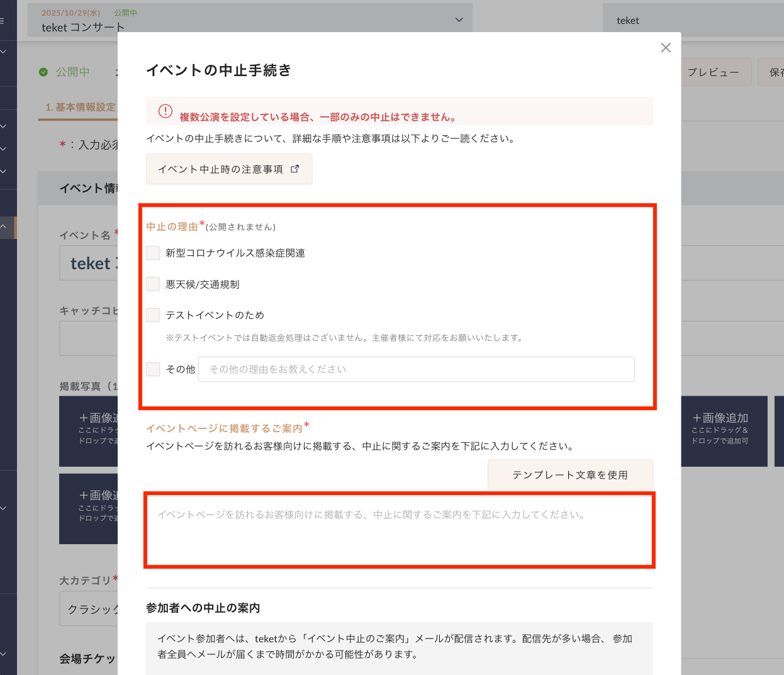Open the hamburger menu in top-left corner
This screenshot has width=784, height=675.
tap(3, 21)
